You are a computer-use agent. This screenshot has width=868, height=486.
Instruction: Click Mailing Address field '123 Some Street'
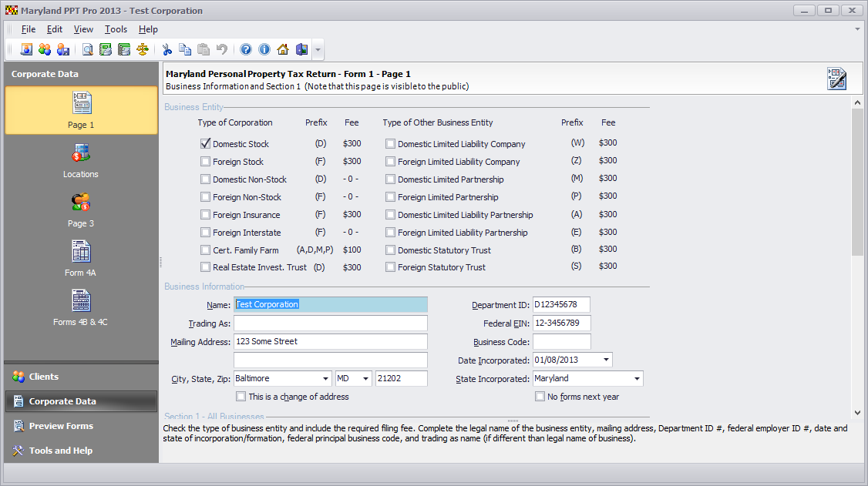(331, 342)
